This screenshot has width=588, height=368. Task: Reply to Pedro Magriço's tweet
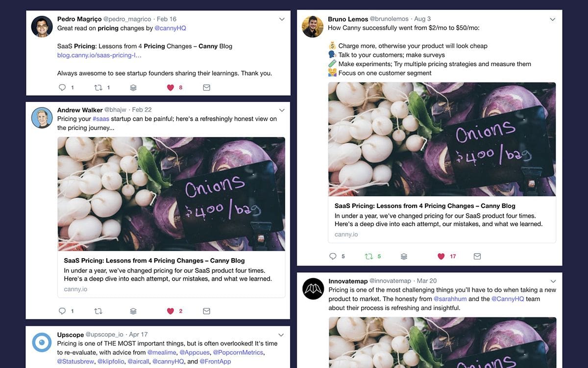coord(62,88)
